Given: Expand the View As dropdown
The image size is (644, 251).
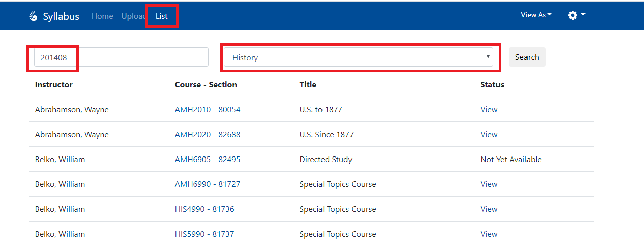Looking at the screenshot, I should pyautogui.click(x=536, y=15).
